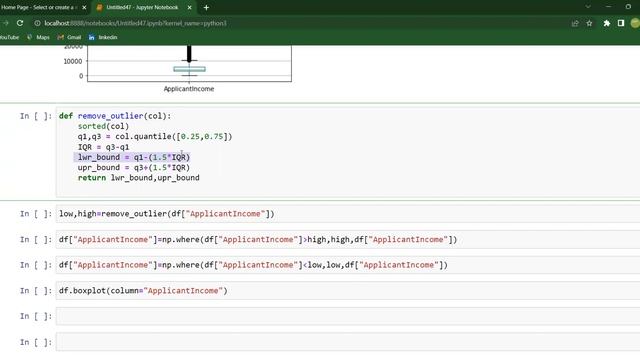Reload the page with the refresh icon
Image resolution: width=640 pixels, height=360 pixels.
(20, 23)
